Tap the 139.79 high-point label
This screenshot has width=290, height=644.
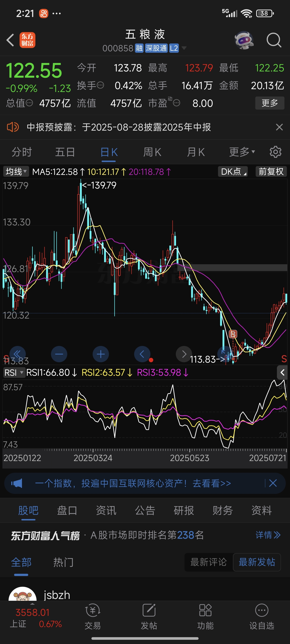pyautogui.click(x=99, y=185)
